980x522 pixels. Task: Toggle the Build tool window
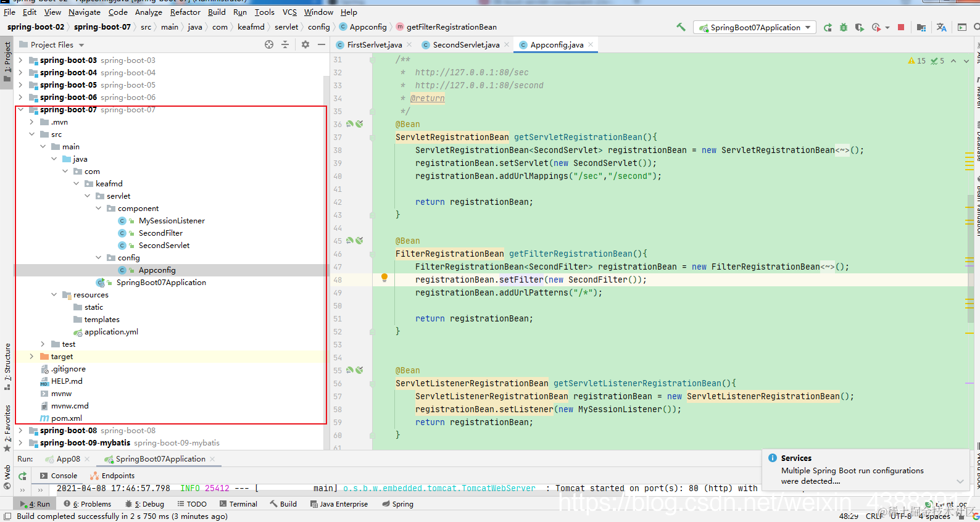click(x=283, y=504)
